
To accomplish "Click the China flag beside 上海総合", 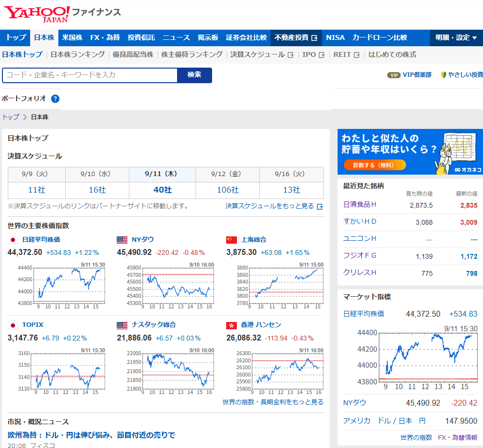I will (x=232, y=240).
